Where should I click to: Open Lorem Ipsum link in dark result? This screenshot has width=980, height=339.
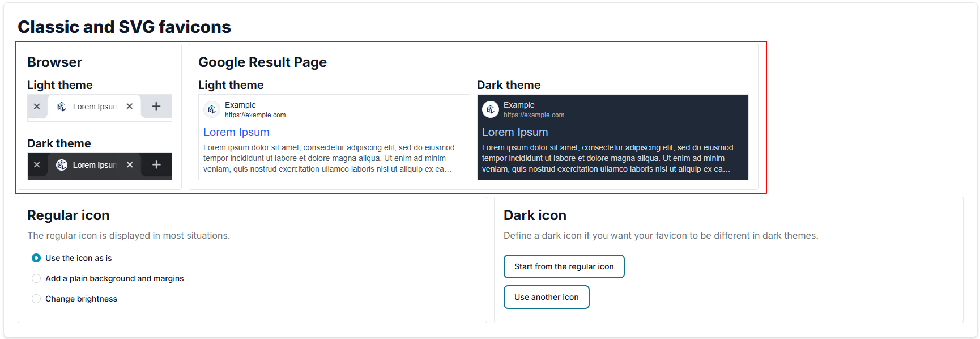(515, 132)
